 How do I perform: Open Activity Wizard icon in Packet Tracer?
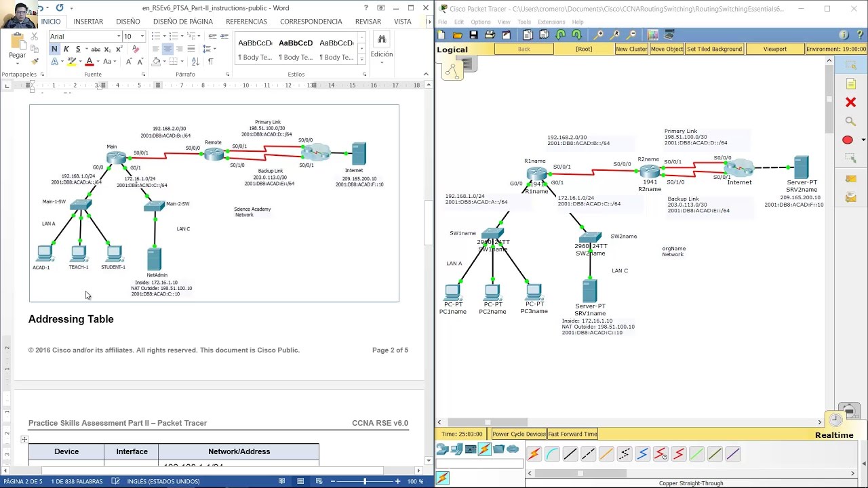506,35
